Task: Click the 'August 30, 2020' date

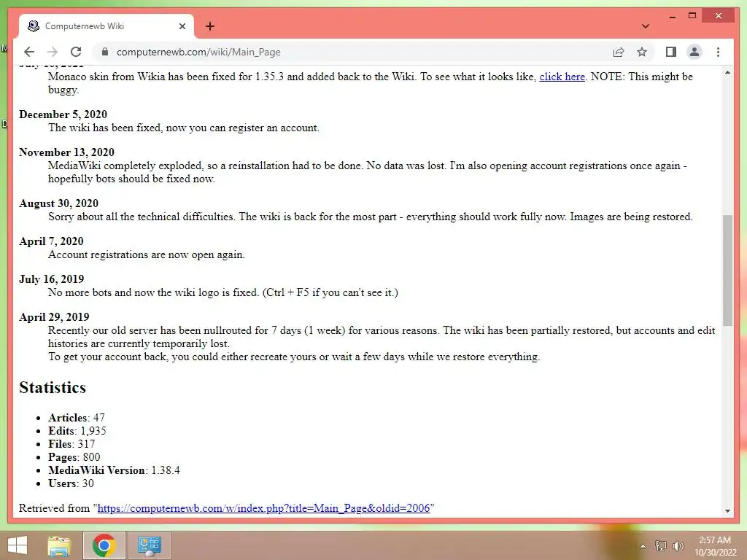Action: pyautogui.click(x=58, y=203)
